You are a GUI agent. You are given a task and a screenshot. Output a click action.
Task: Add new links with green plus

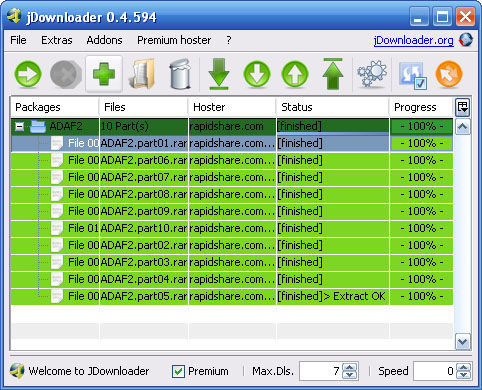point(104,74)
